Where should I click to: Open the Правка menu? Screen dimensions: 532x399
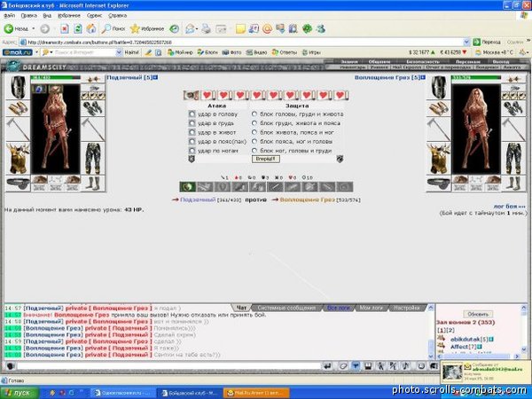(29, 16)
